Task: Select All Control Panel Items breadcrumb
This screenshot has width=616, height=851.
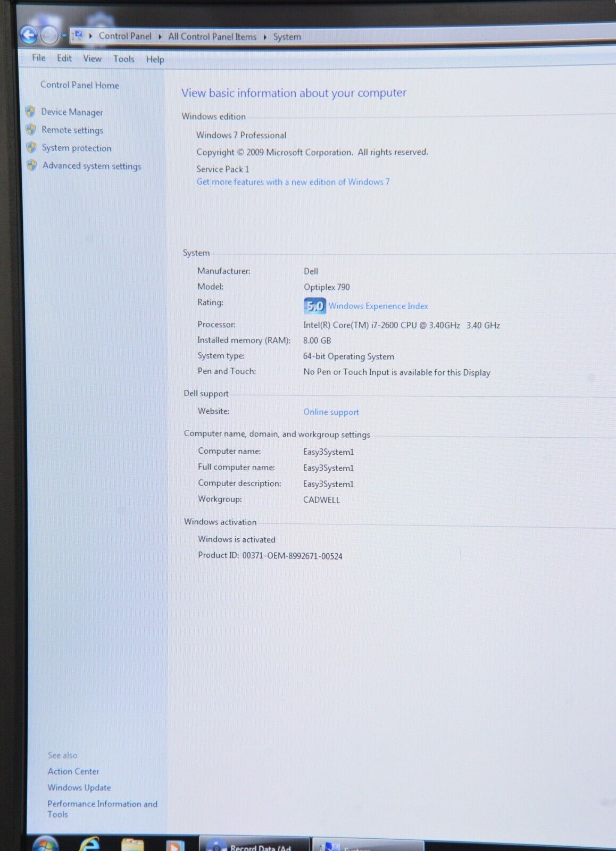Action: tap(212, 37)
